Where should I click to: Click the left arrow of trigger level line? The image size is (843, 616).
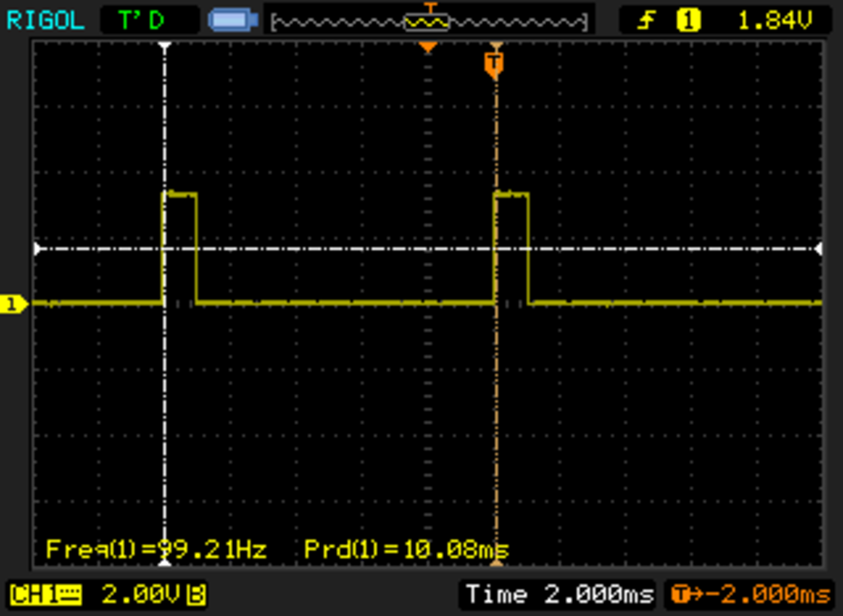click(x=38, y=249)
